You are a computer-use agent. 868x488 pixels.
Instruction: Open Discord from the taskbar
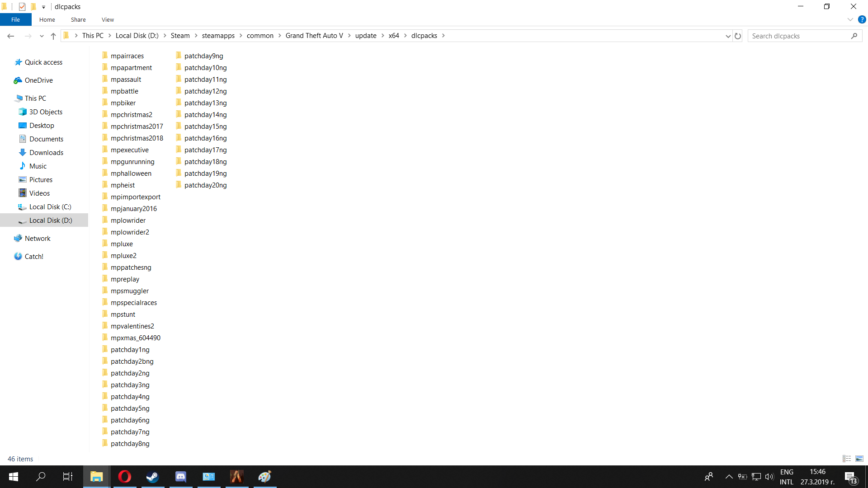click(180, 477)
